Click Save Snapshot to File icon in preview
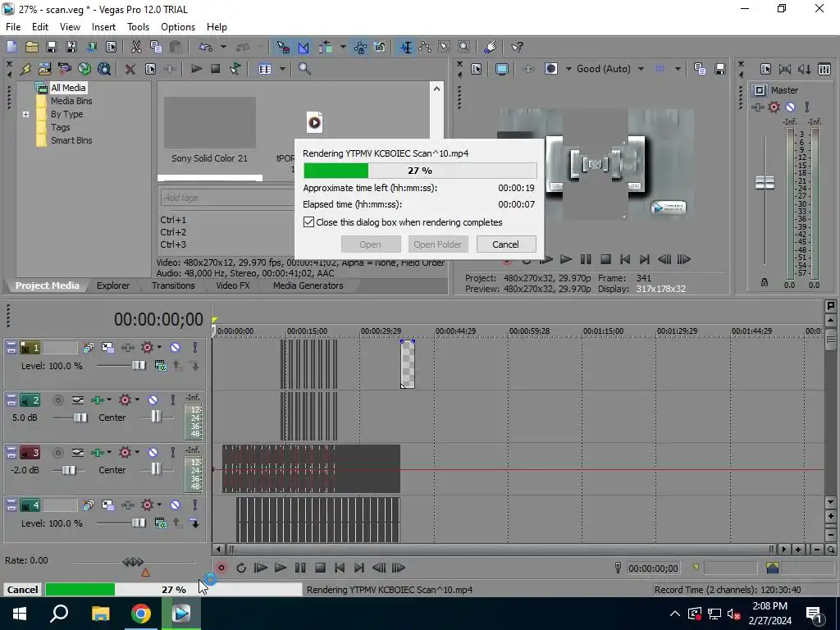 [720, 69]
